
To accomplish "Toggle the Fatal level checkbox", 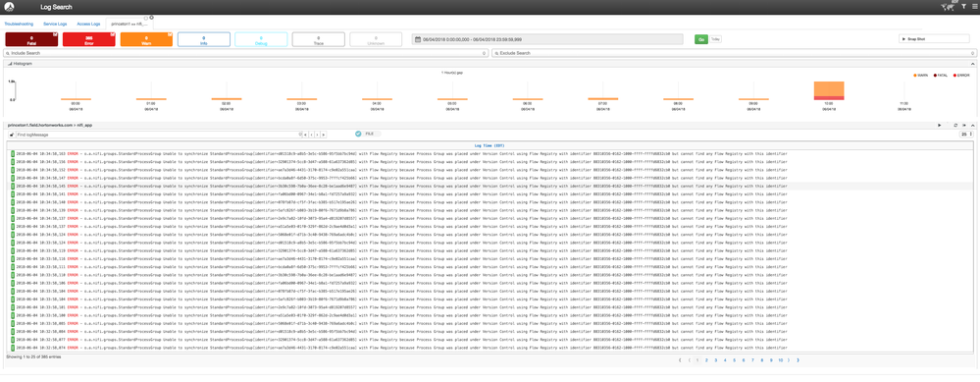I will point(56,34).
